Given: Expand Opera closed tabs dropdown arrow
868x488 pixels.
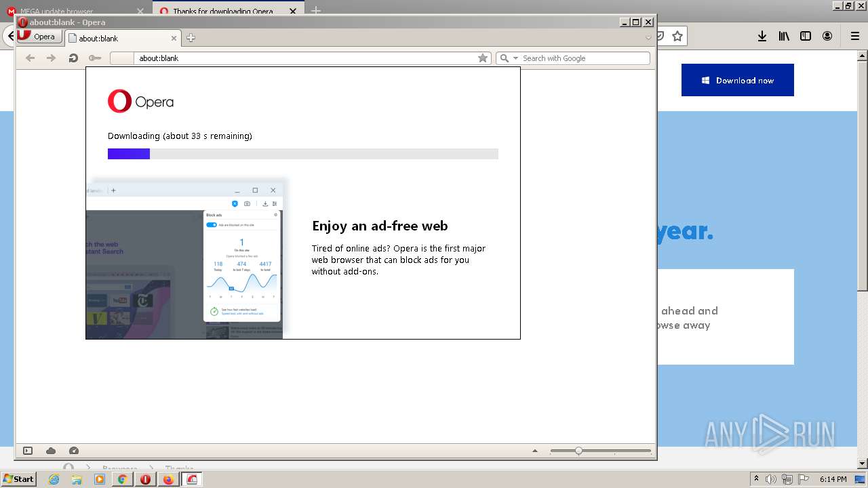Looking at the screenshot, I should pos(648,38).
